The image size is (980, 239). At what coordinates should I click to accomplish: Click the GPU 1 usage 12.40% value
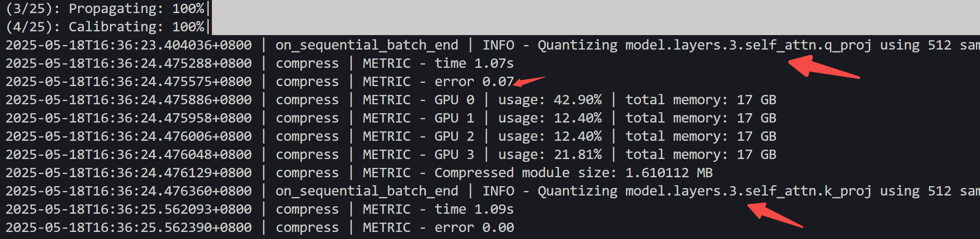pos(577,118)
